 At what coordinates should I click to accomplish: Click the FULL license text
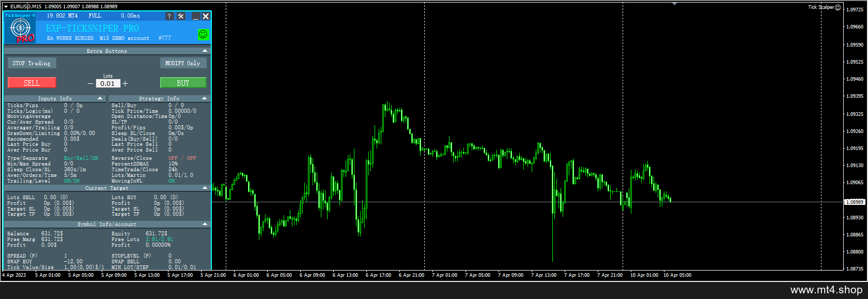tap(95, 16)
